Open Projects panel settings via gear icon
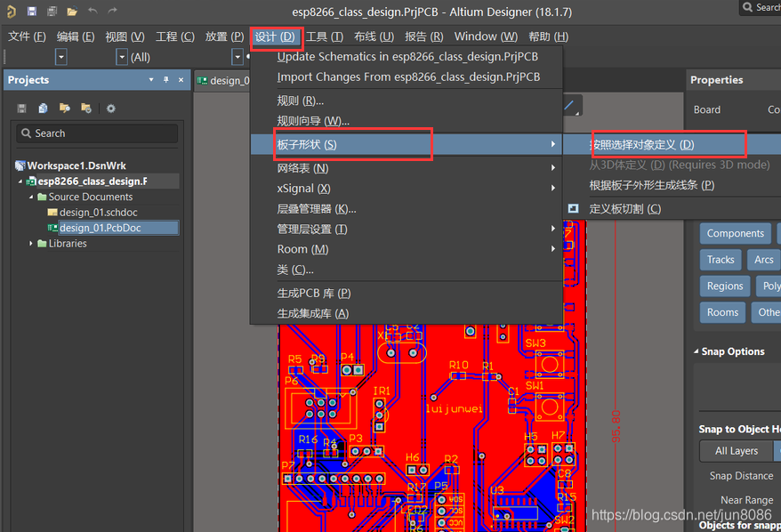The width and height of the screenshot is (781, 532). [110, 109]
